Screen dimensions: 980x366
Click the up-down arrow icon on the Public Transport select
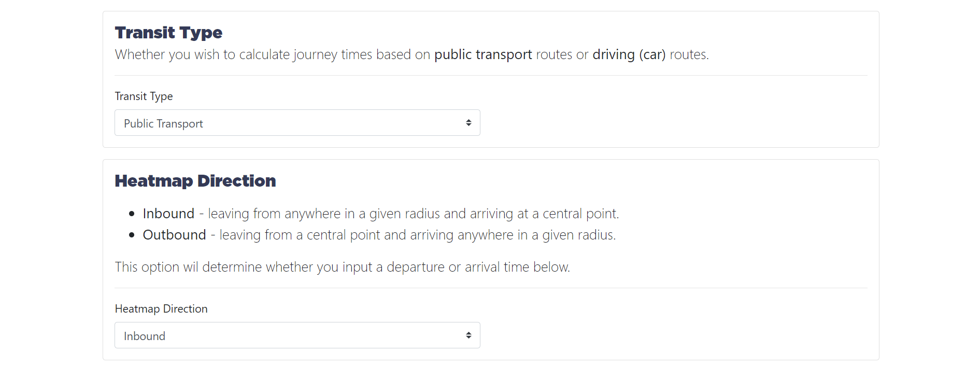(468, 123)
